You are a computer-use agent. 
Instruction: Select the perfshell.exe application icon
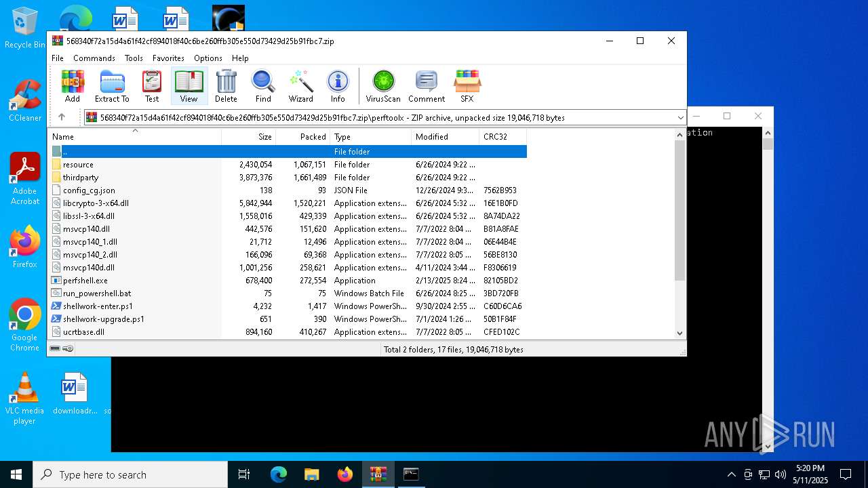pyautogui.click(x=57, y=281)
